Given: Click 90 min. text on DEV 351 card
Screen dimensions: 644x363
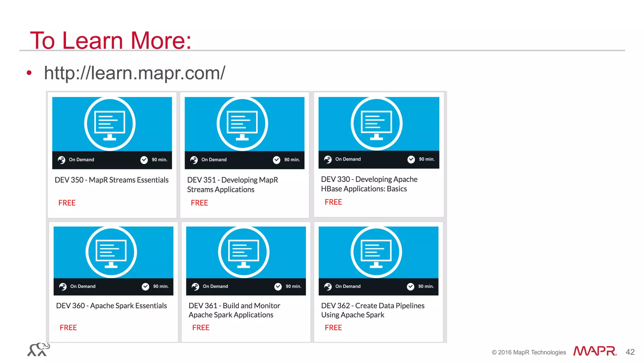Looking at the screenshot, I should [292, 160].
